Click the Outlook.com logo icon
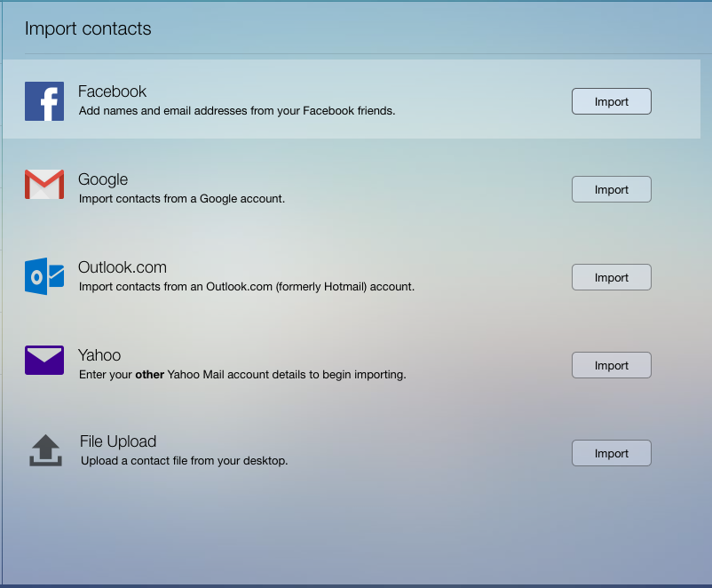The image size is (712, 588). point(44,276)
